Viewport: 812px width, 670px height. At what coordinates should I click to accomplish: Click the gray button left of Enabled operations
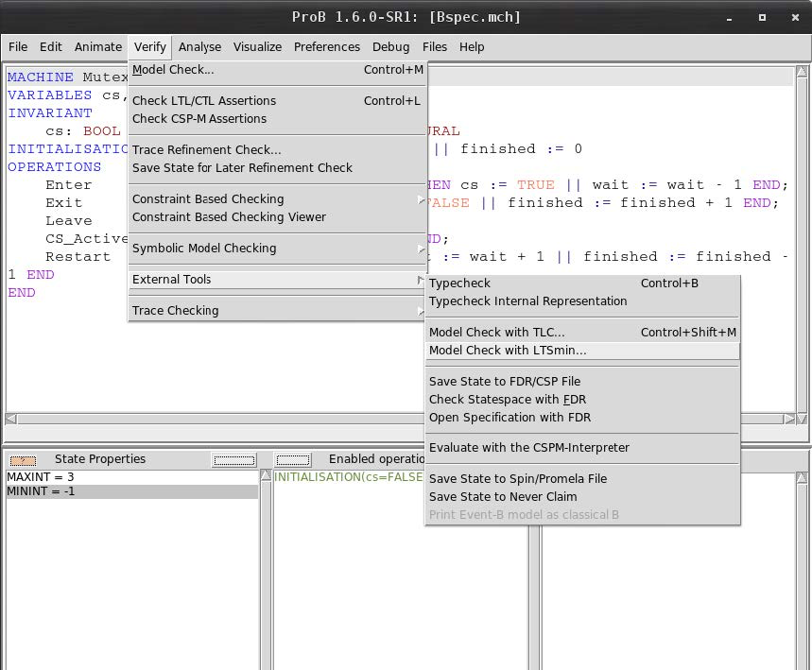293,460
